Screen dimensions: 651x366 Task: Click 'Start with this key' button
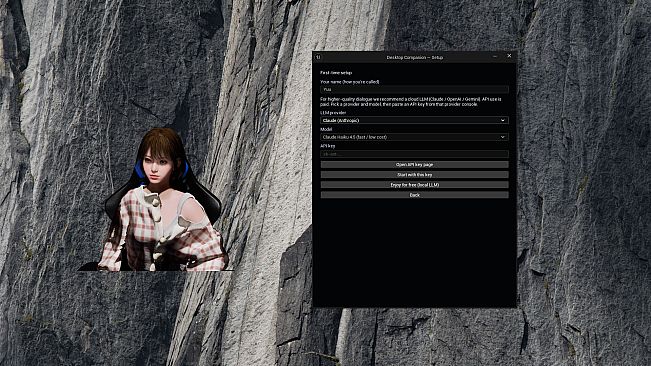[414, 175]
